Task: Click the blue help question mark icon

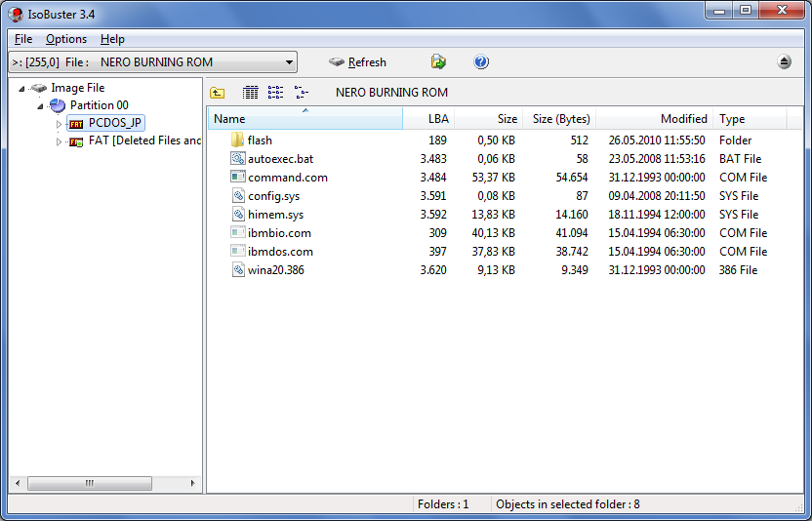Action: [x=481, y=61]
